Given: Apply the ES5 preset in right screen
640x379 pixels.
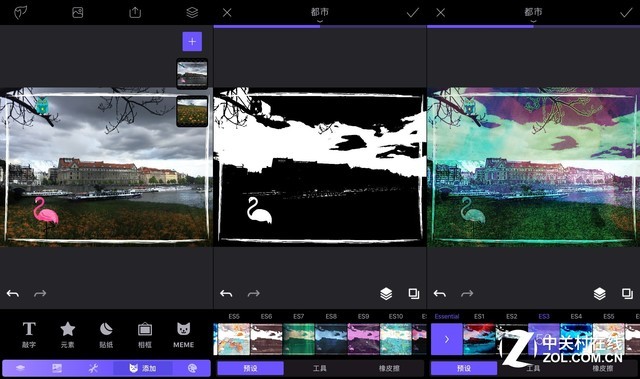Looking at the screenshot, I should click(609, 339).
